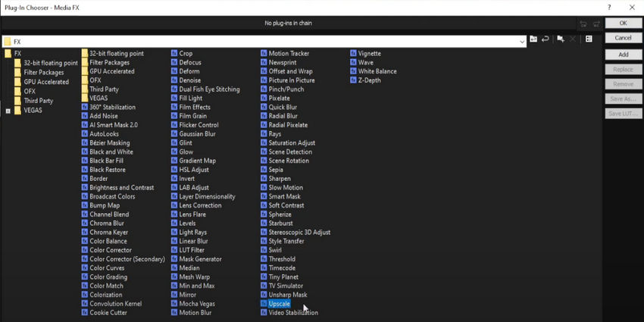Click the Gaussian Blur fx icon
The height and width of the screenshot is (322, 644).
[174, 134]
